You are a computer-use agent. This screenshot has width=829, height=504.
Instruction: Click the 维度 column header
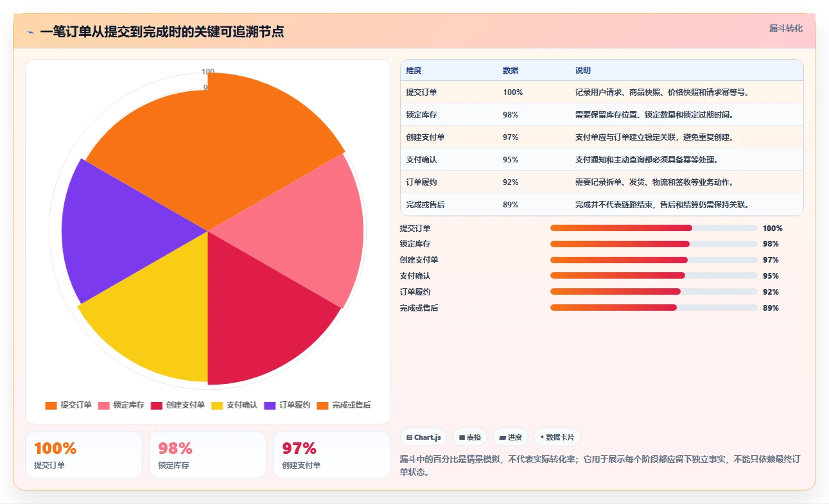tap(414, 71)
